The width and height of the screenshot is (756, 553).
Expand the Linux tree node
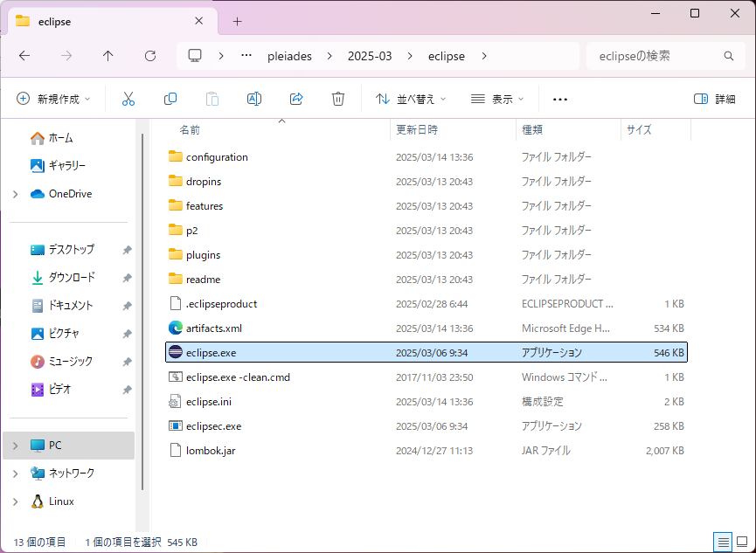tap(16, 502)
